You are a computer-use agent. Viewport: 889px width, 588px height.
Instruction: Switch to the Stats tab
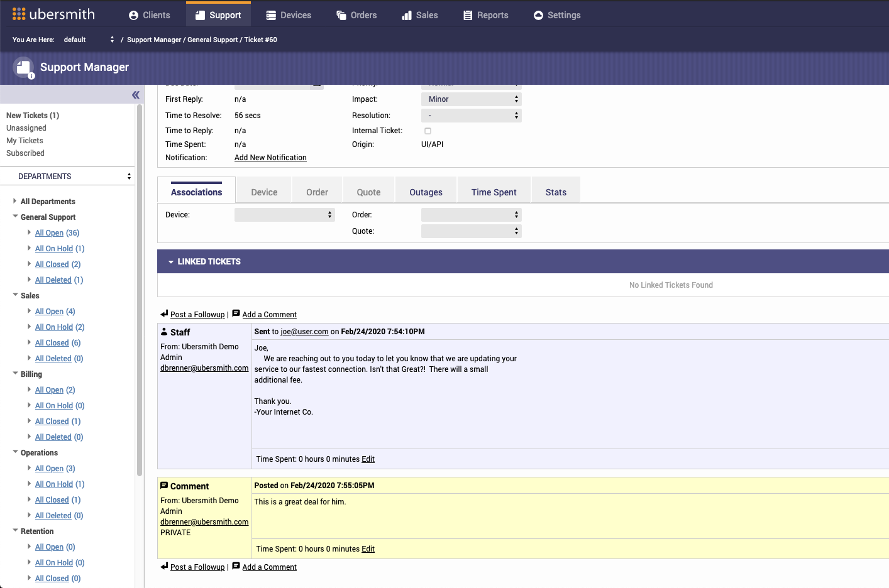[556, 190]
